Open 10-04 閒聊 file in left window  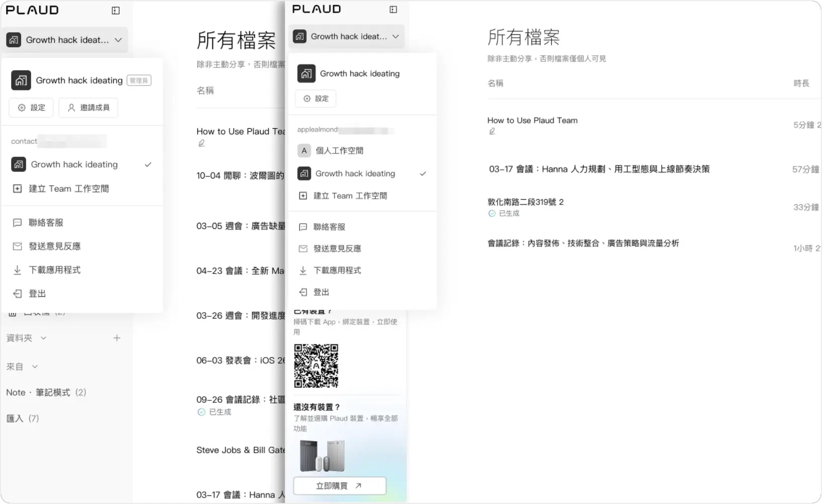pyautogui.click(x=240, y=176)
